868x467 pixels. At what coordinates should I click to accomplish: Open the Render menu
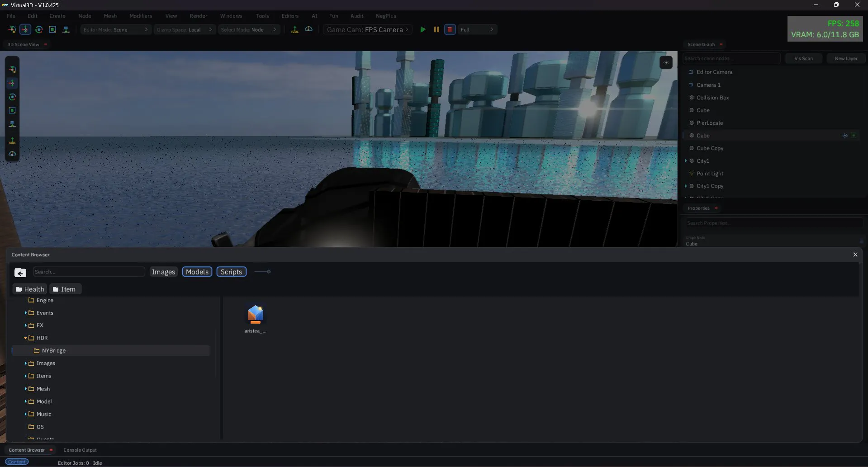pyautogui.click(x=198, y=16)
